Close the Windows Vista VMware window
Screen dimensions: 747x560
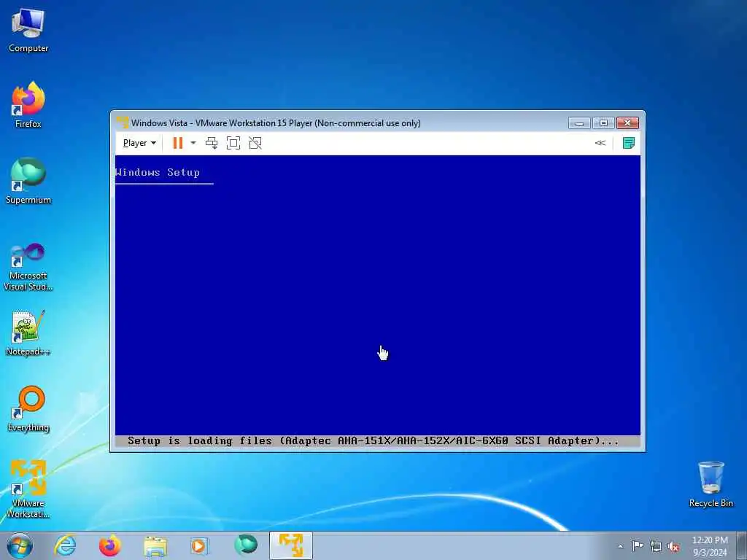coord(627,122)
